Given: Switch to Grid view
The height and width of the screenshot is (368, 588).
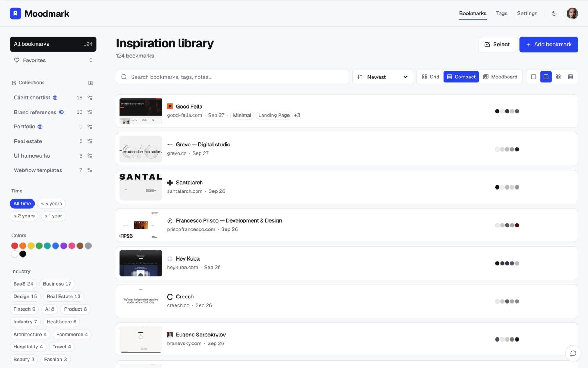Looking at the screenshot, I should tap(430, 77).
